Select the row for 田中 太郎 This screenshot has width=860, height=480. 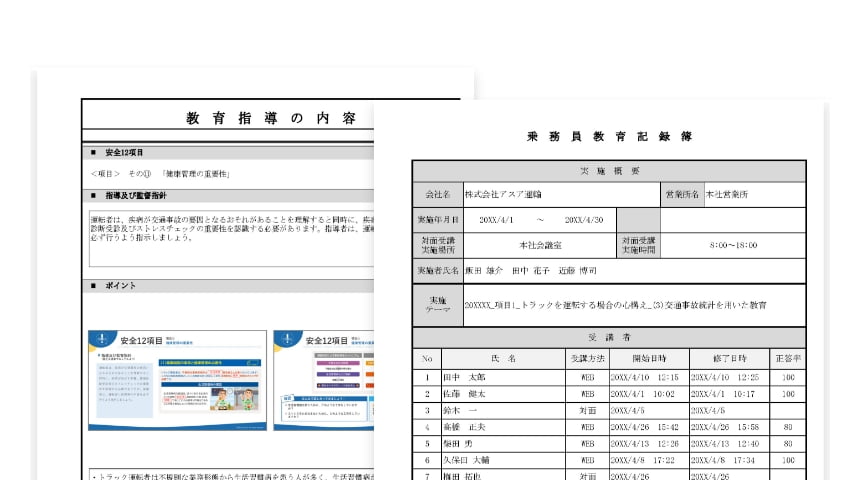607,377
